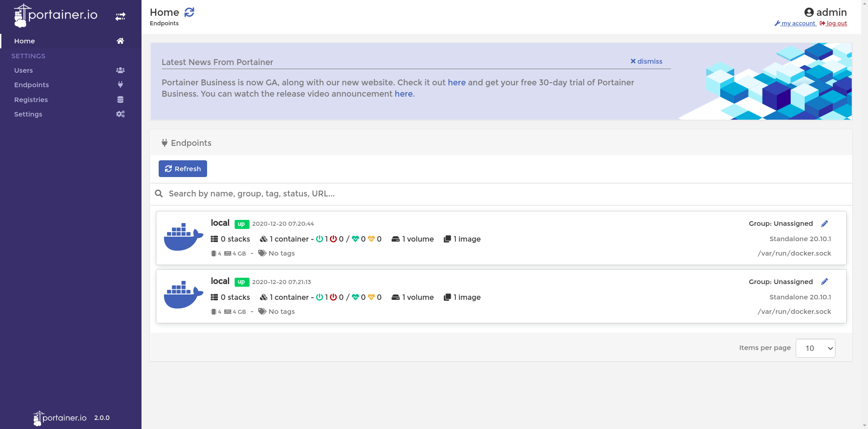Dismiss the Latest News banner
The width and height of the screenshot is (868, 429).
tap(646, 61)
